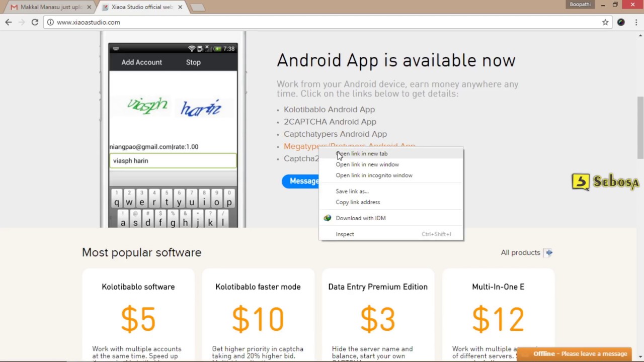Open 2CAPTCHA Android App link
Viewport: 644px width, 362px height.
(330, 122)
